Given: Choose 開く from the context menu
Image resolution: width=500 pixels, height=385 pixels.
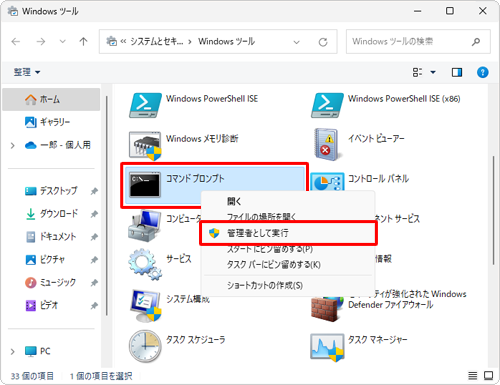Looking at the screenshot, I should (x=288, y=201).
